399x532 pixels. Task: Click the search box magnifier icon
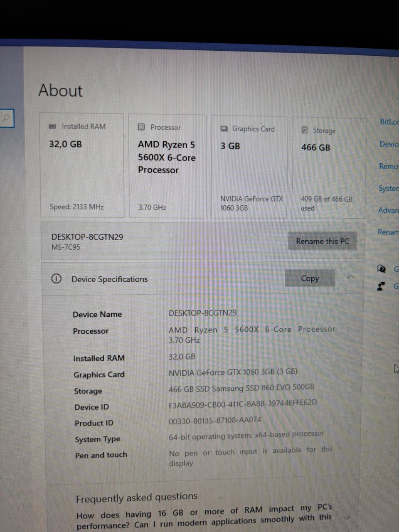(6, 118)
